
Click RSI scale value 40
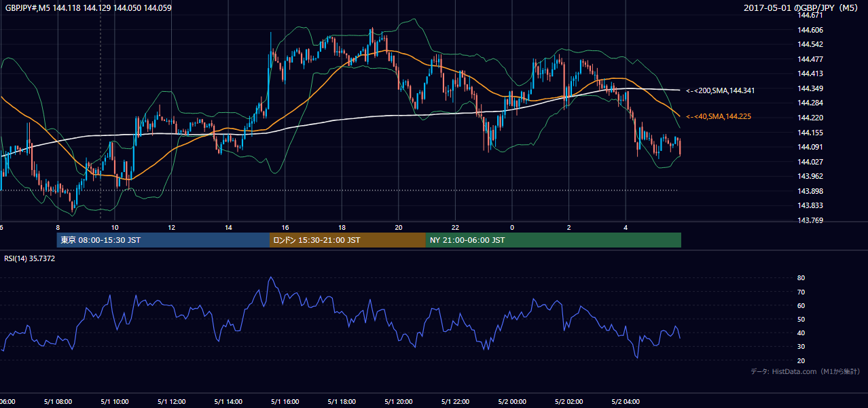point(801,333)
